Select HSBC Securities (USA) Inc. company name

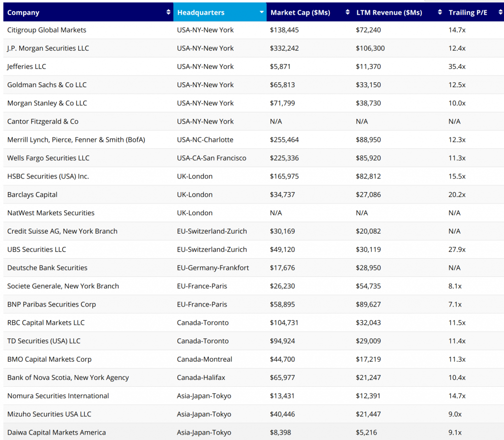[48, 176]
